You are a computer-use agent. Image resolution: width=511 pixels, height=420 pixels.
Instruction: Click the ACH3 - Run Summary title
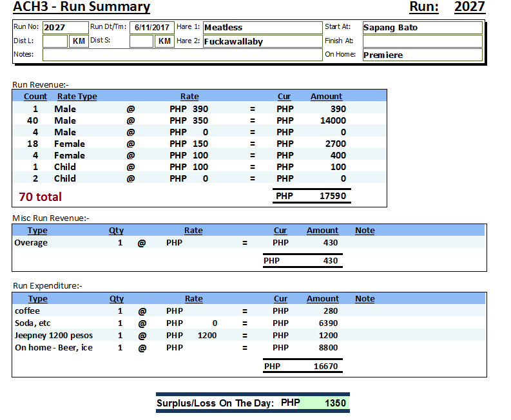coord(82,8)
